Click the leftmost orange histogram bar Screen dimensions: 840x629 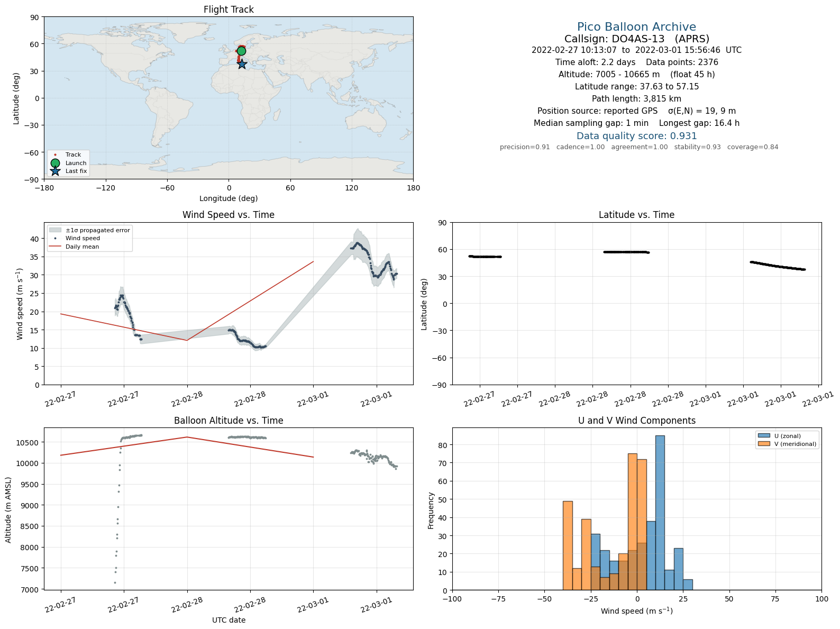point(568,545)
